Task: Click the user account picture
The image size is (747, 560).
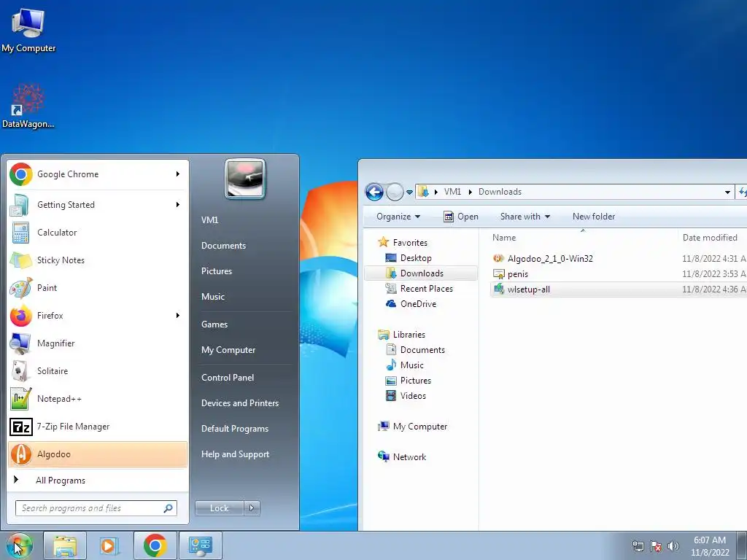Action: point(245,179)
